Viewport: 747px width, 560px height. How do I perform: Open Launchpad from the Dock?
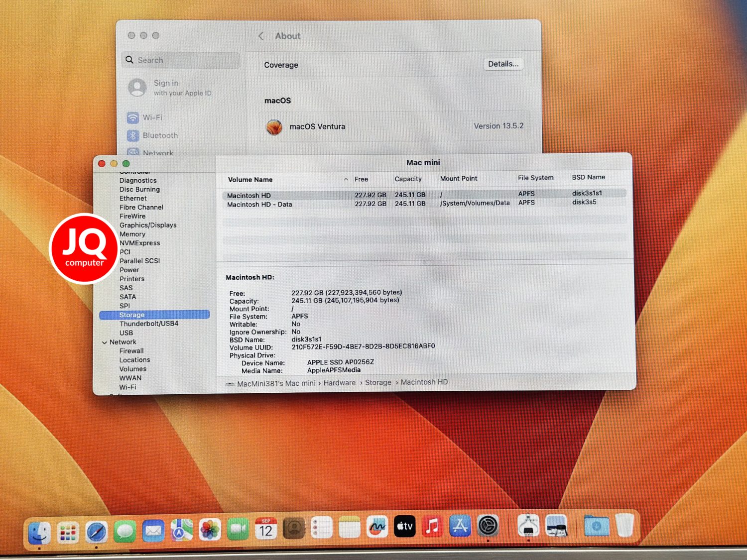(68, 532)
